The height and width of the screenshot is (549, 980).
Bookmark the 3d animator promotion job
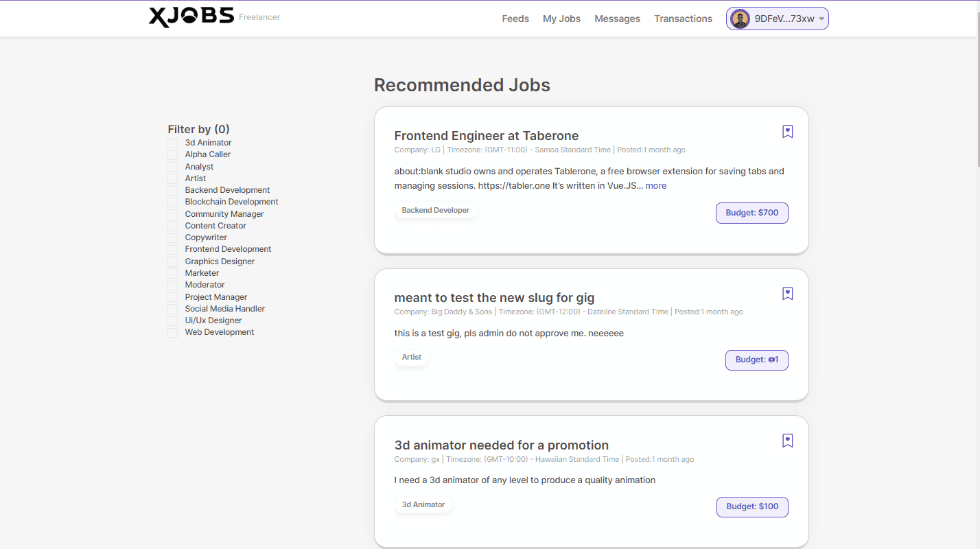(788, 441)
